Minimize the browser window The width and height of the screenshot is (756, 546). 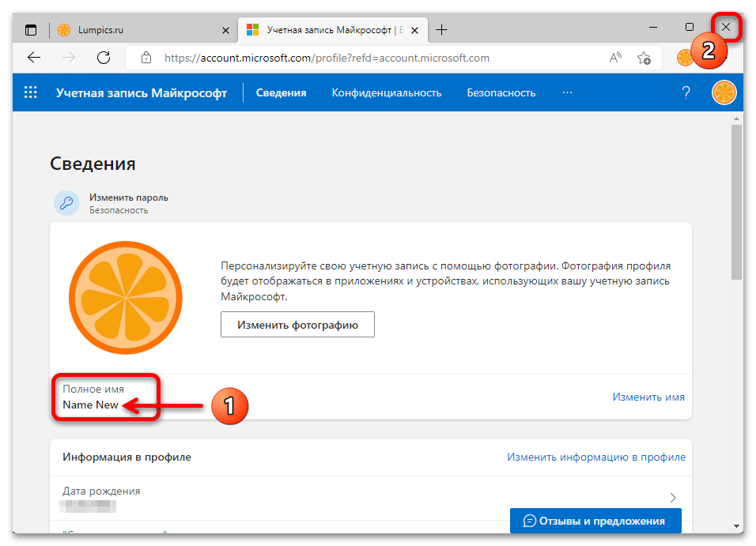click(653, 28)
